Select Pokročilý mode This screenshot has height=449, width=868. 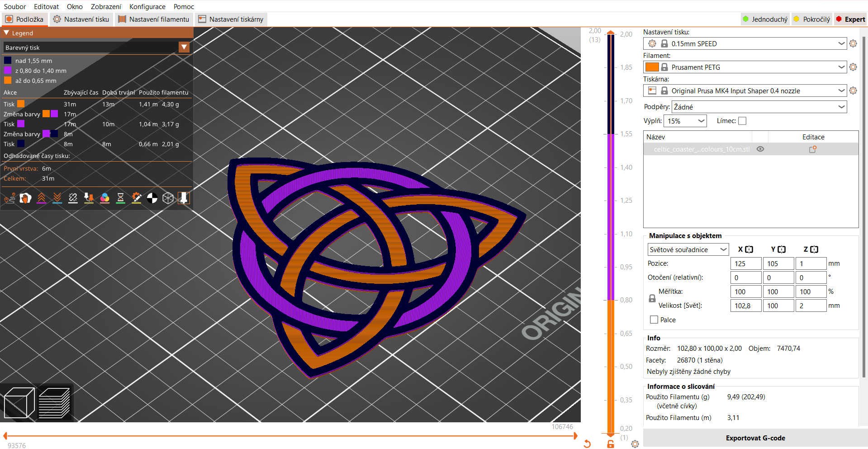812,19
